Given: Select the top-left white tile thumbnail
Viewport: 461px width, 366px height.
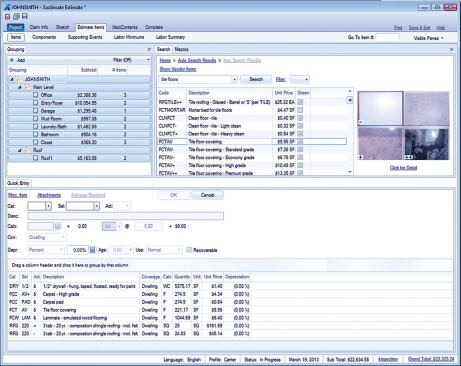Looking at the screenshot, I should pyautogui.click(x=380, y=108).
